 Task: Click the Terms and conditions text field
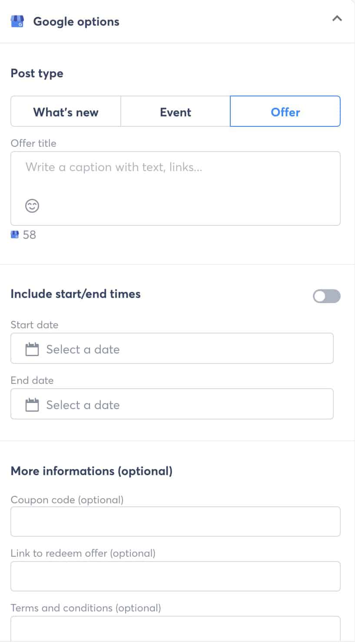[x=175, y=629]
